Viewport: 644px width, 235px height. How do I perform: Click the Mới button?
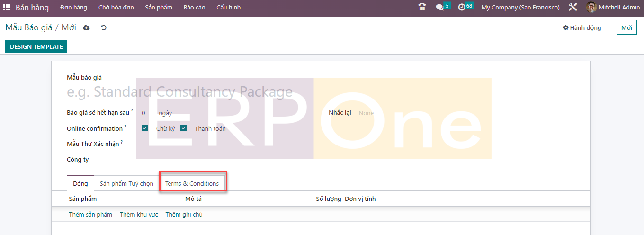(626, 28)
